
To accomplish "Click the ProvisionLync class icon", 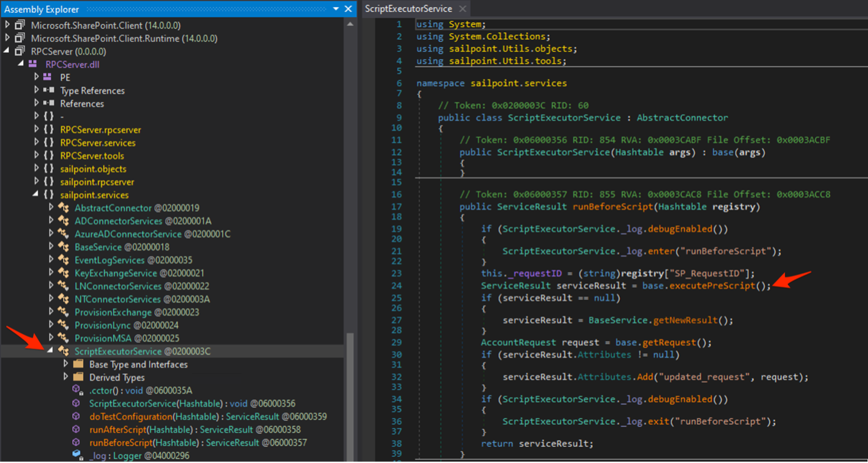I will pyautogui.click(x=64, y=325).
